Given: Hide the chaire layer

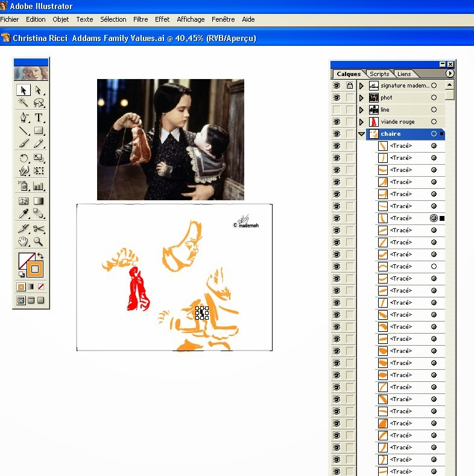Looking at the screenshot, I should coord(337,134).
